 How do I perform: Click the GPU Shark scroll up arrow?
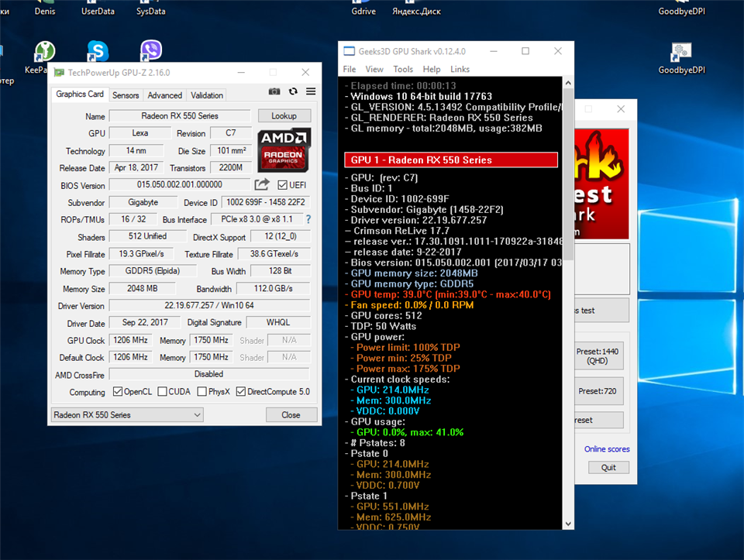(x=568, y=83)
